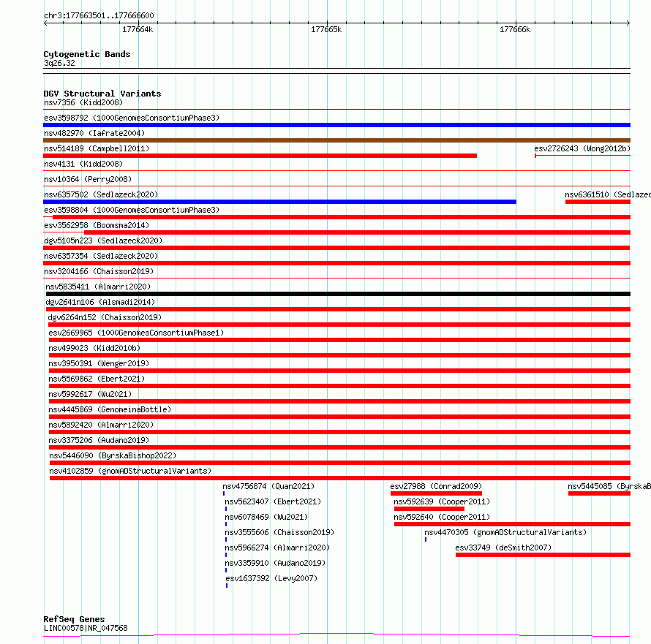Click the nsv5992617 (Wu2021) label
Viewport: 651px width, 644px height.
[x=90, y=394]
